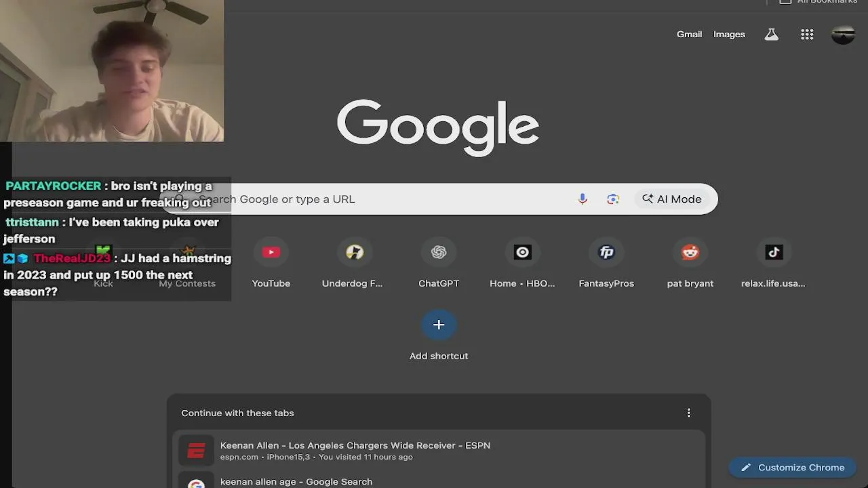Open the Keenan Allen ESPN tab entry
The image size is (868, 488).
click(439, 450)
